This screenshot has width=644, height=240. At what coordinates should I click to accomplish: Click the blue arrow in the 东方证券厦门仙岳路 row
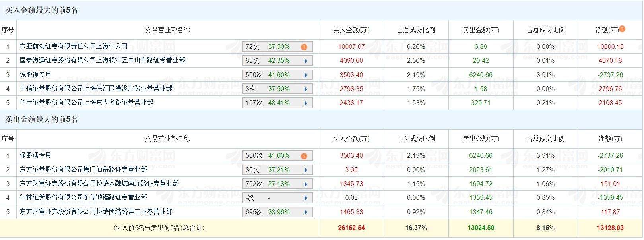[x=306, y=170]
